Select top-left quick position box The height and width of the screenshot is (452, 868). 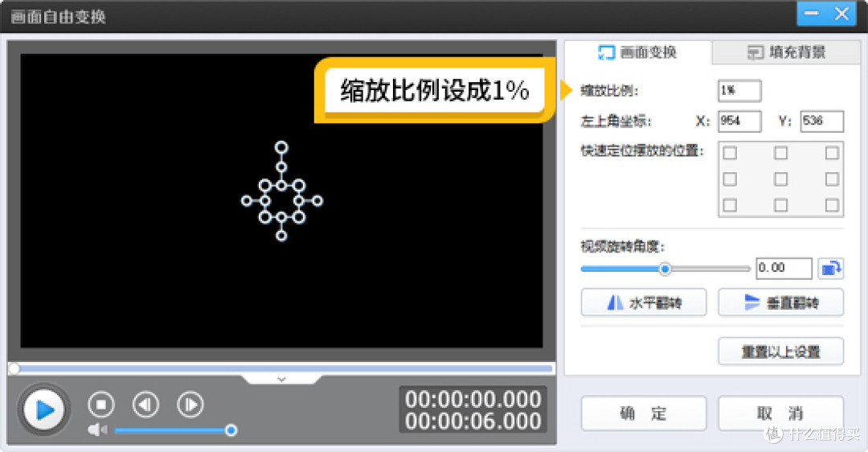[x=730, y=153]
